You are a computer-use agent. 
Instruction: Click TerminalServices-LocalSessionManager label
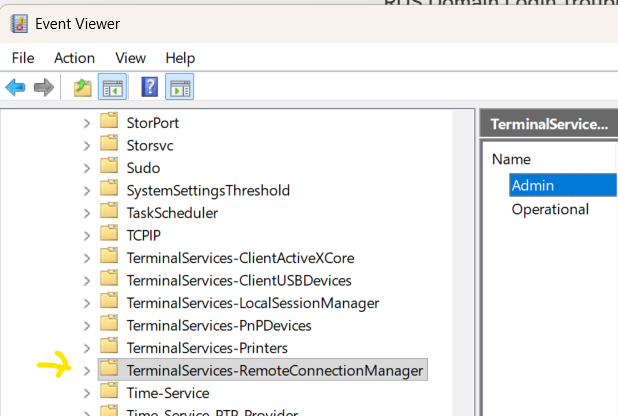[253, 303]
